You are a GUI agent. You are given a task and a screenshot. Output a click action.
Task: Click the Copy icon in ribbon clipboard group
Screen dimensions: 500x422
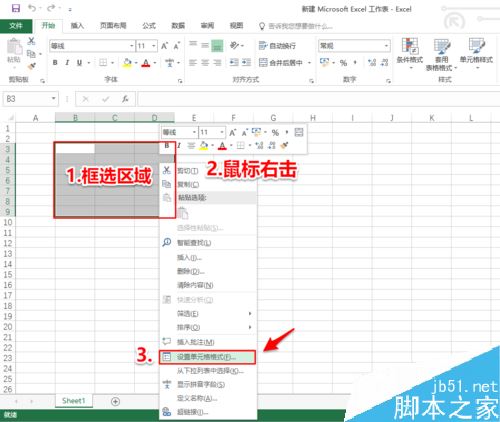pyautogui.click(x=31, y=53)
